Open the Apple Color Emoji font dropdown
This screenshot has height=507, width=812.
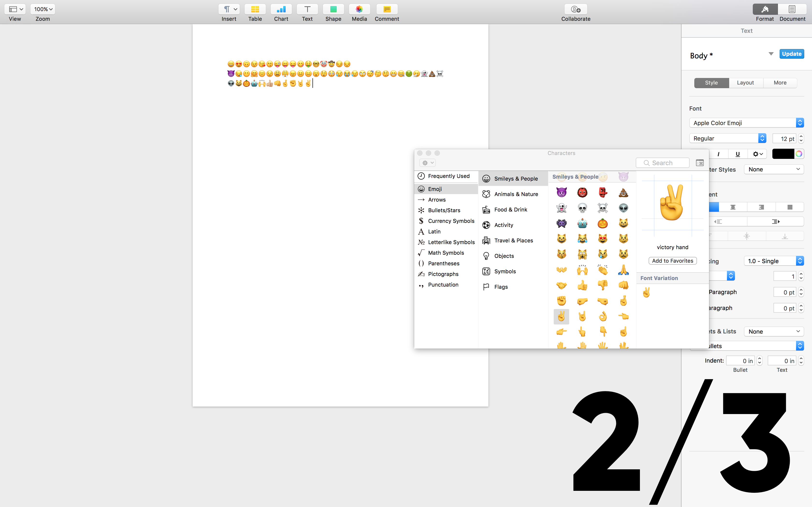coord(747,123)
